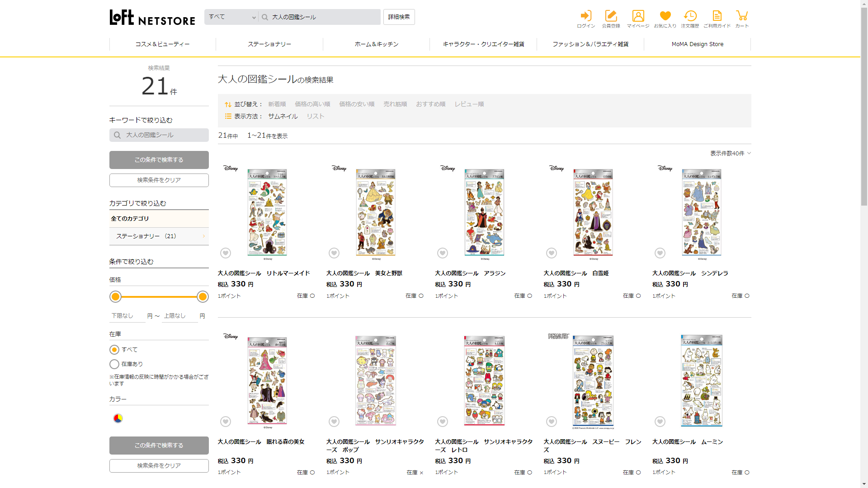The height and width of the screenshot is (488, 868).
Task: Click the maximum price slider handle
Action: [203, 297]
